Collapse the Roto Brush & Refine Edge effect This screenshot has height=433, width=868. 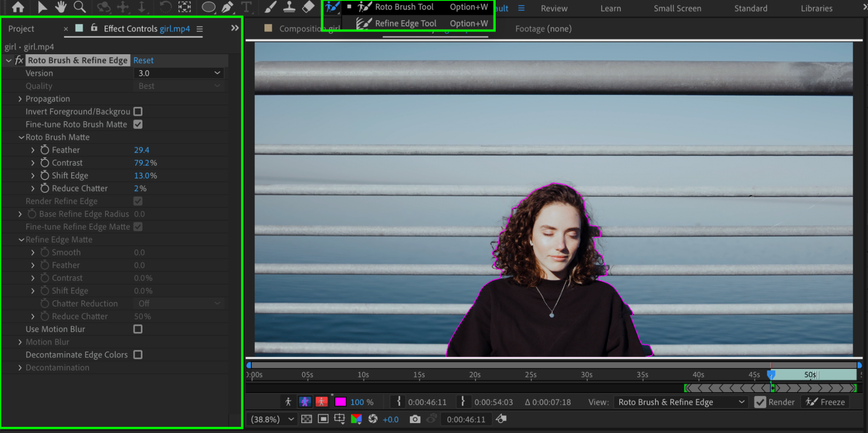[x=8, y=60]
